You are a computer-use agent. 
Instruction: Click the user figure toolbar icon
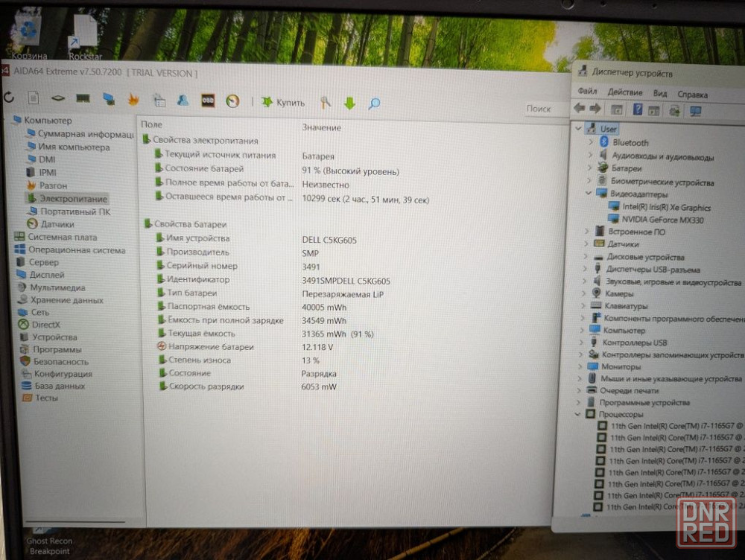click(x=183, y=101)
